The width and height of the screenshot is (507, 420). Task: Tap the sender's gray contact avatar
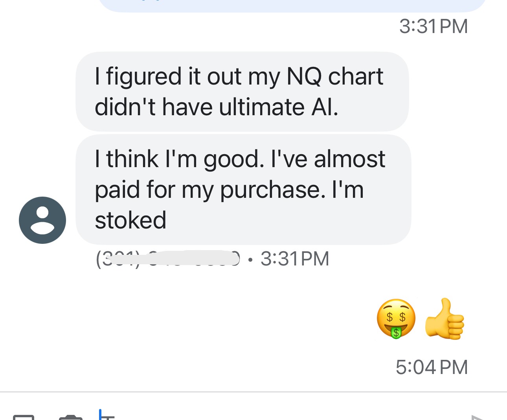[x=42, y=220]
